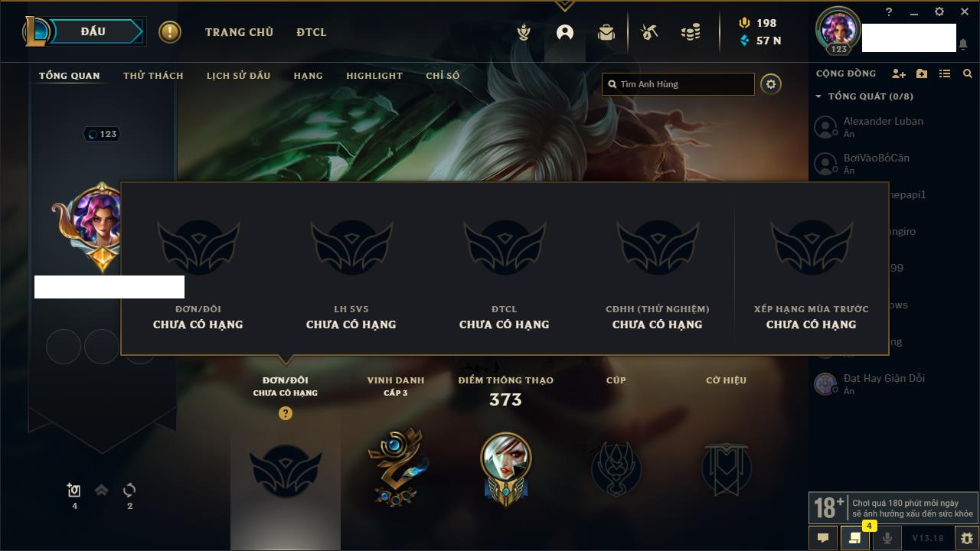
Task: Open the Store coins icon
Action: 691,32
